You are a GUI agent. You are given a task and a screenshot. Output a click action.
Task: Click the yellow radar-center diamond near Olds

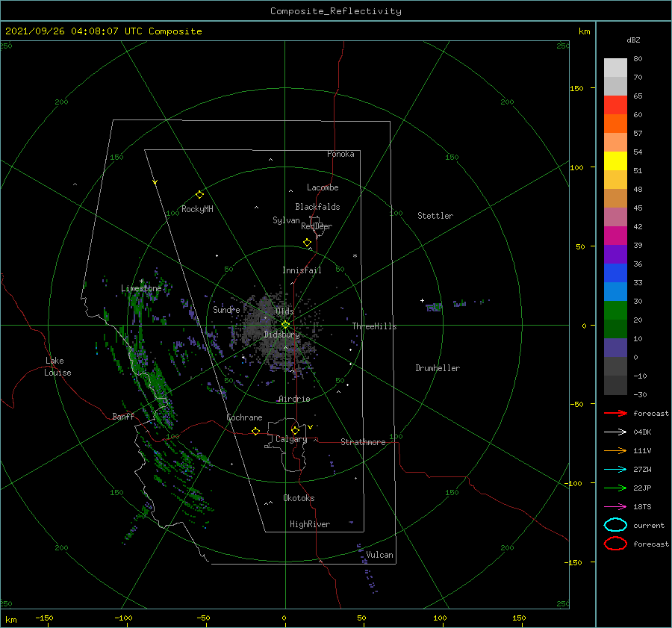pyautogui.click(x=285, y=325)
